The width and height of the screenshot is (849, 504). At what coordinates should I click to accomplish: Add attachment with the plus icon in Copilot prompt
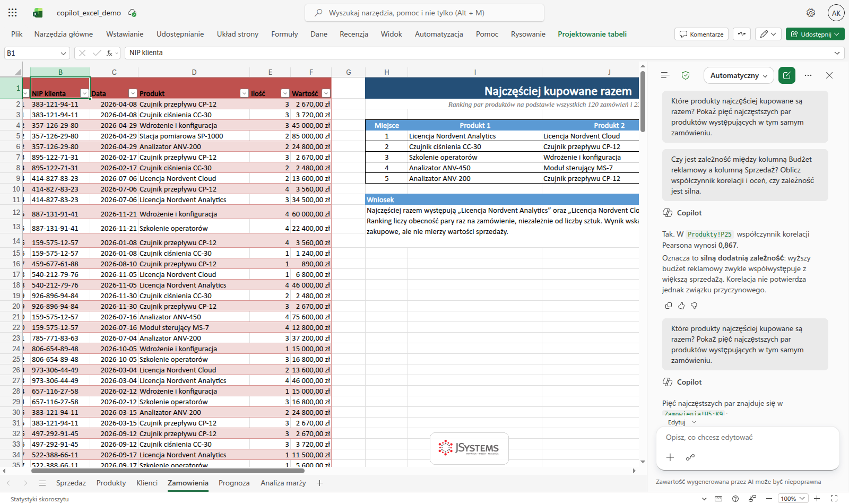point(670,457)
